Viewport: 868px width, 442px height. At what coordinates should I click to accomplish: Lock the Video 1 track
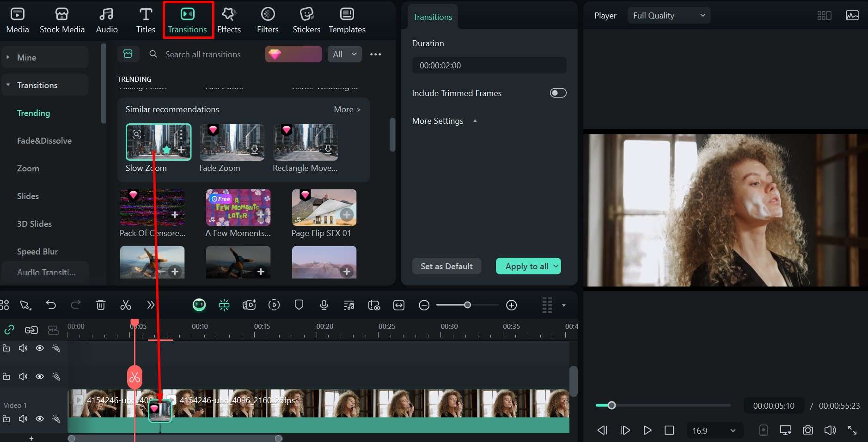tap(6, 419)
